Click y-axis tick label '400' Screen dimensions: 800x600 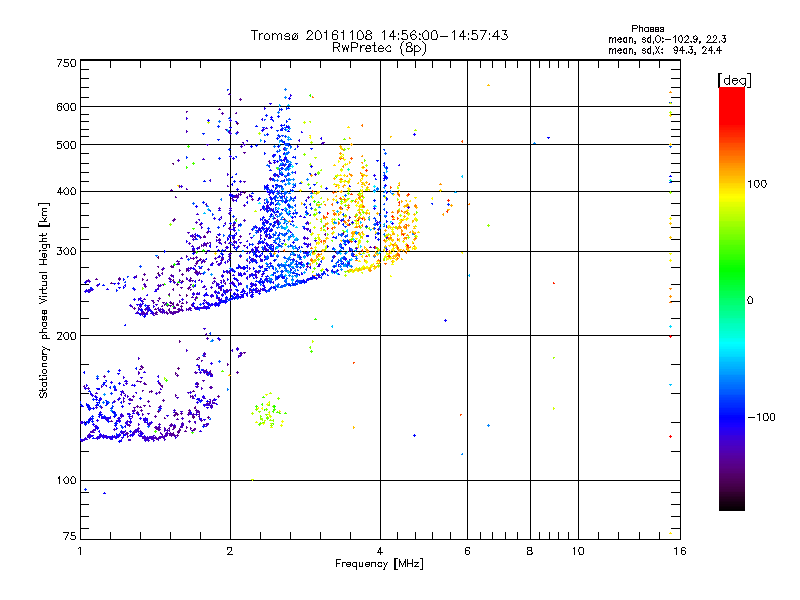(66, 192)
